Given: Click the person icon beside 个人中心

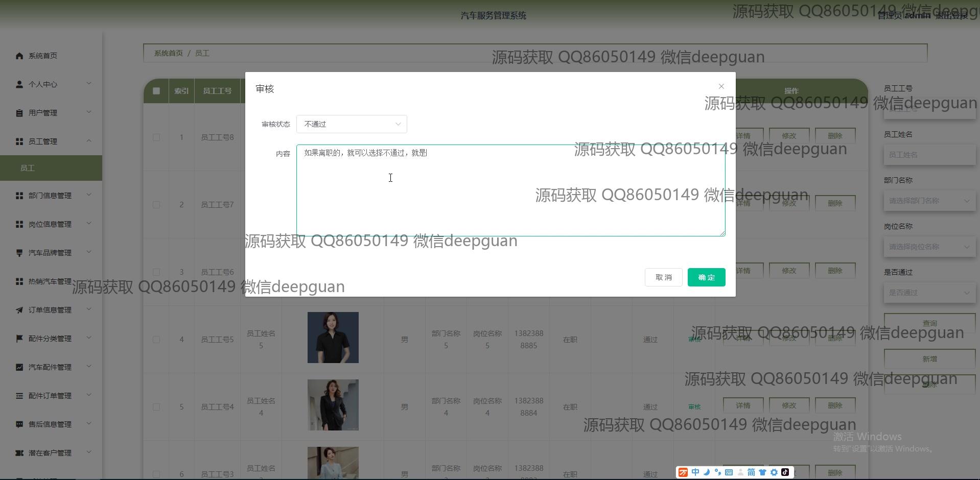Looking at the screenshot, I should point(19,84).
